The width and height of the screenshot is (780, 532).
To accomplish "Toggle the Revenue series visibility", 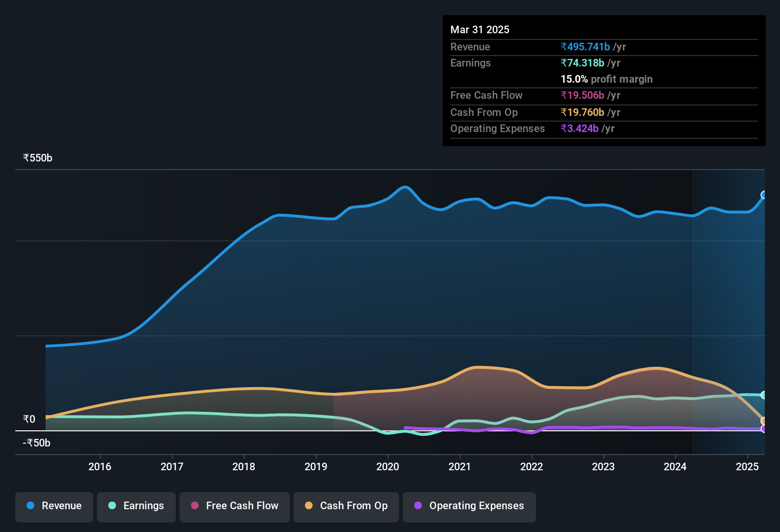I will (54, 506).
